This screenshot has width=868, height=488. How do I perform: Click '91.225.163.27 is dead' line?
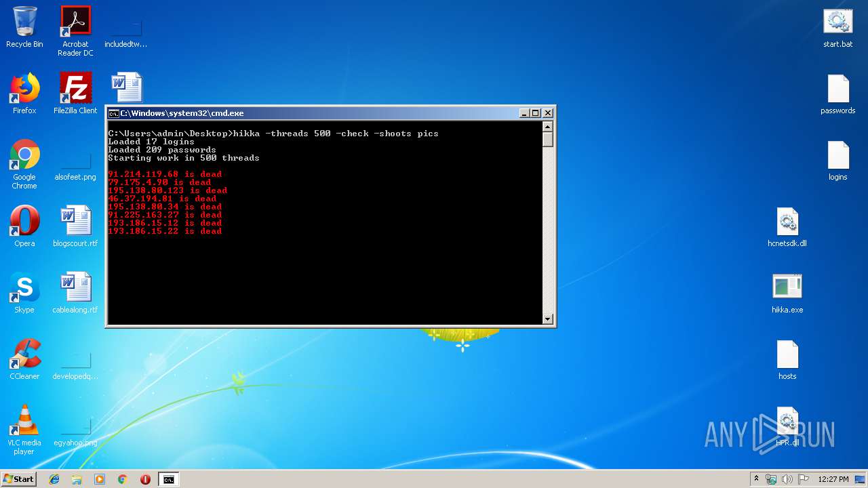[165, 215]
